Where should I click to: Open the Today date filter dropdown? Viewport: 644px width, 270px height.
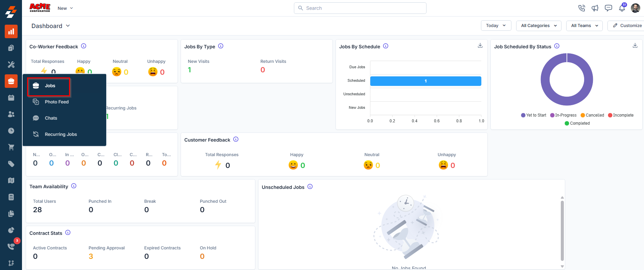tap(496, 26)
